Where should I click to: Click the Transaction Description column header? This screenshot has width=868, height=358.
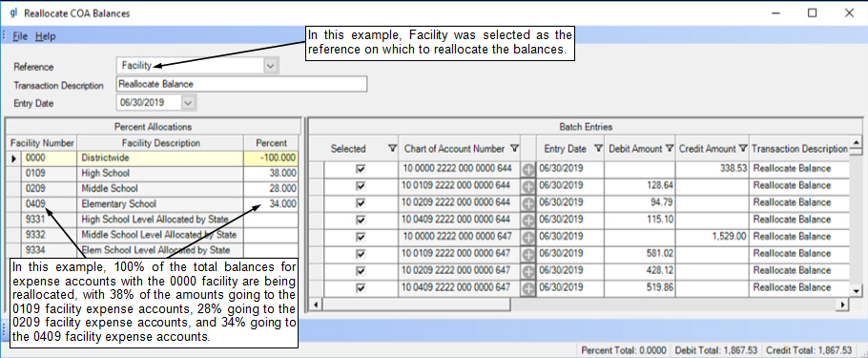point(799,149)
